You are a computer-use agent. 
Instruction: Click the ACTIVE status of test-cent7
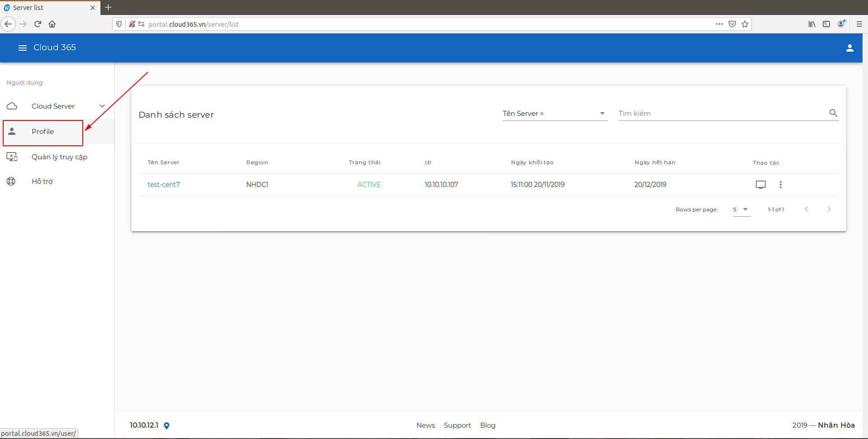(x=369, y=185)
